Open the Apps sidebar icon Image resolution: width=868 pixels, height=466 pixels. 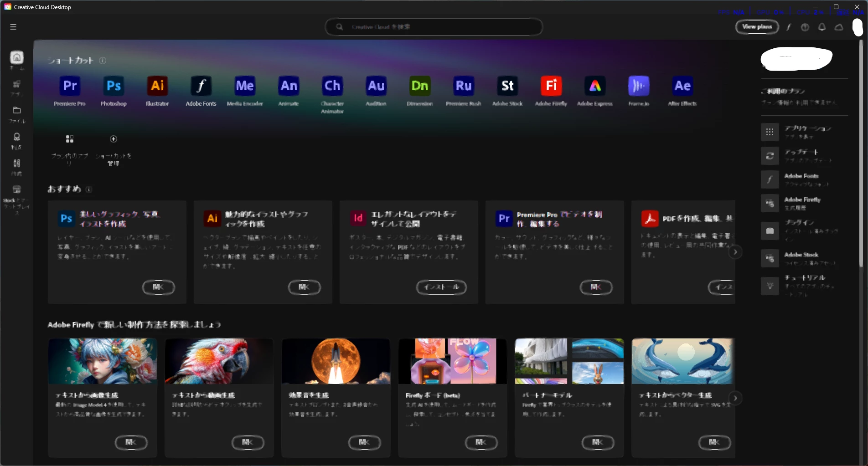pyautogui.click(x=17, y=84)
